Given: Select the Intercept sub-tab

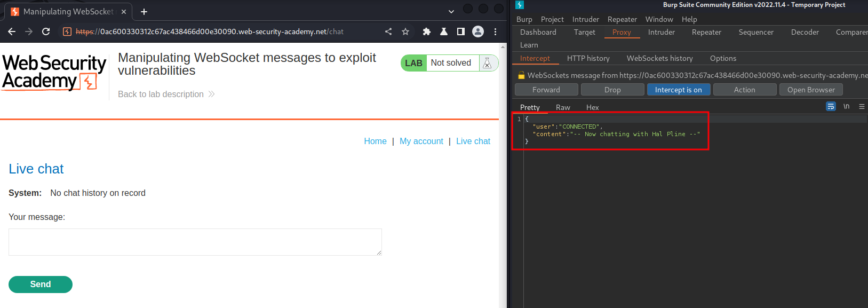Looking at the screenshot, I should pos(535,58).
